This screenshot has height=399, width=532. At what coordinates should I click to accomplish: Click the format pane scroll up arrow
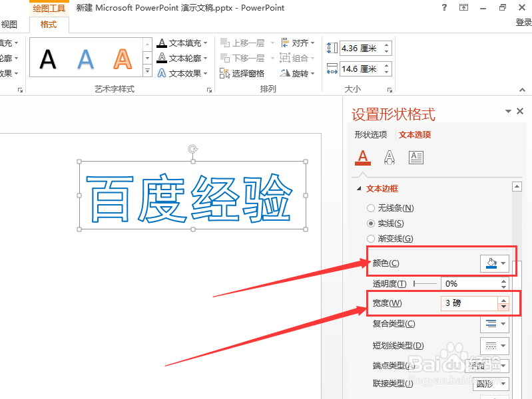point(517,187)
